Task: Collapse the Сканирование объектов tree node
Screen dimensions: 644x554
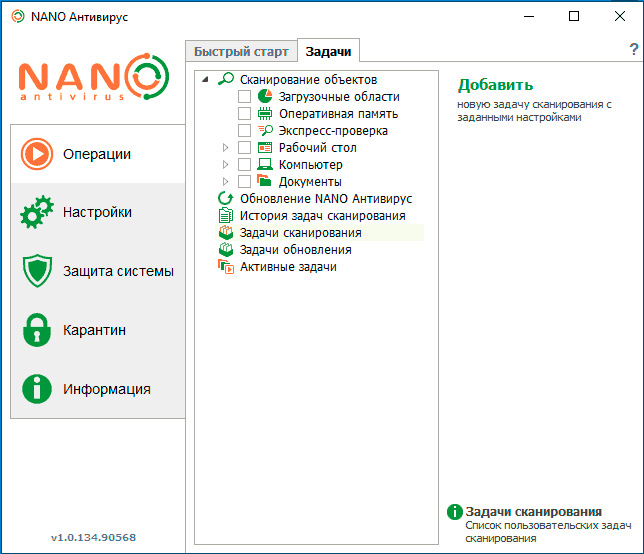Action: pyautogui.click(x=205, y=79)
